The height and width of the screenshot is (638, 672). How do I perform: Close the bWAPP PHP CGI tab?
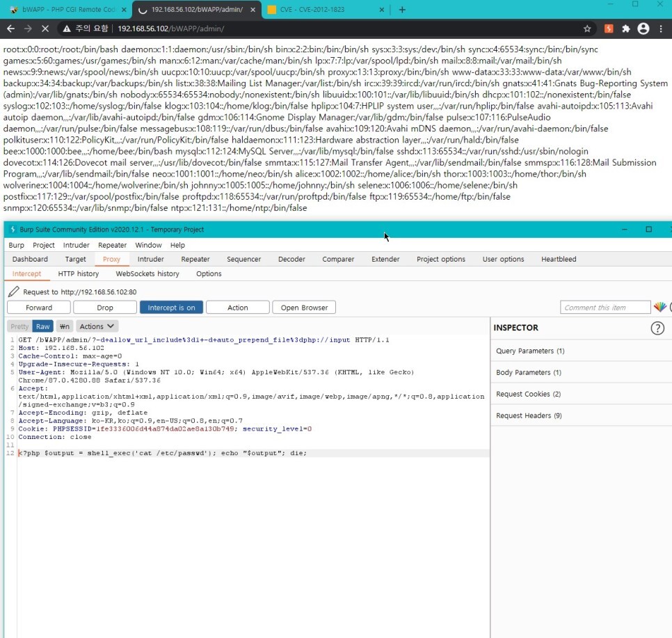point(124,10)
